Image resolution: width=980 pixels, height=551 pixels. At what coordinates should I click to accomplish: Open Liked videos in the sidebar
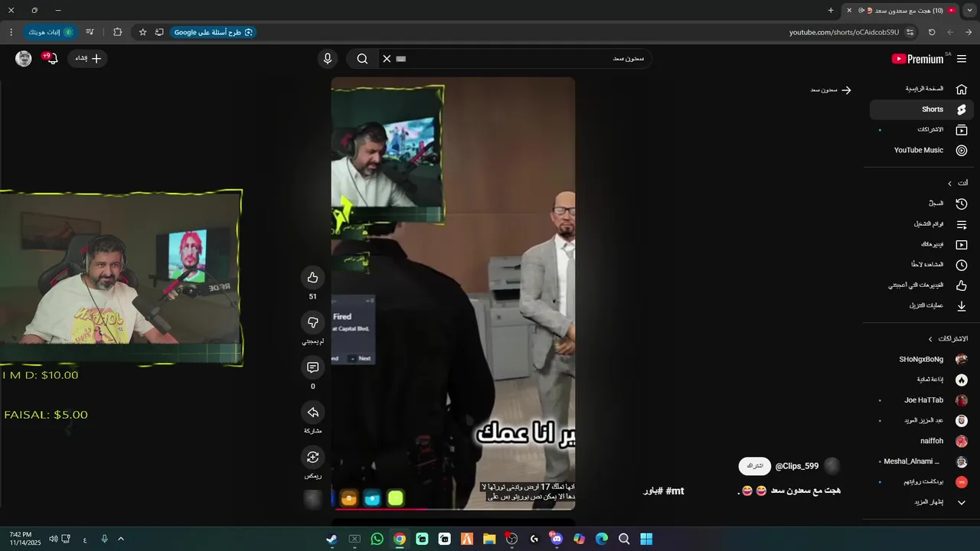(x=922, y=285)
